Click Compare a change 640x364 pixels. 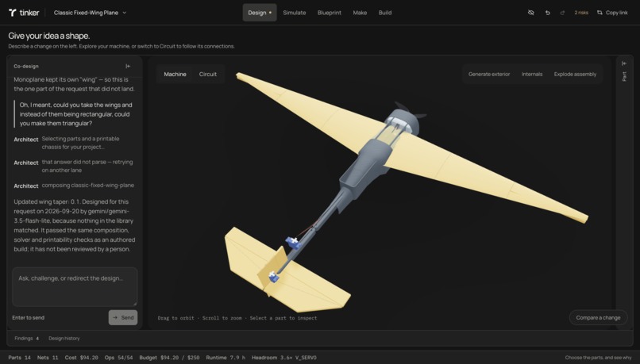click(x=598, y=317)
